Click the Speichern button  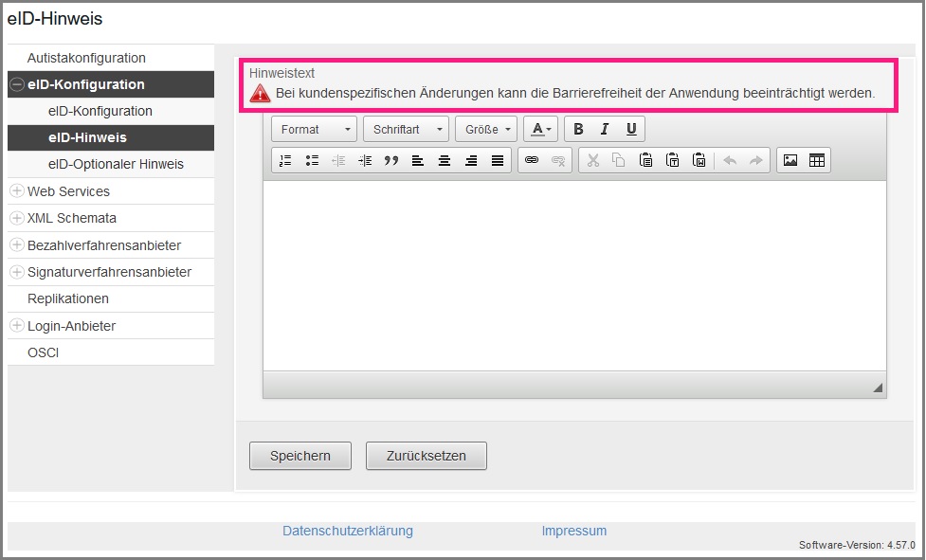(300, 456)
